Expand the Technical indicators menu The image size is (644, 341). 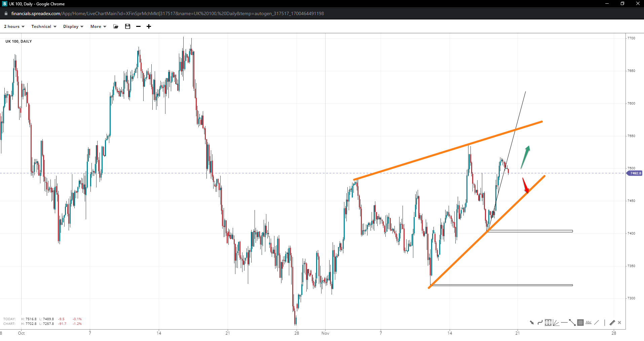[44, 27]
